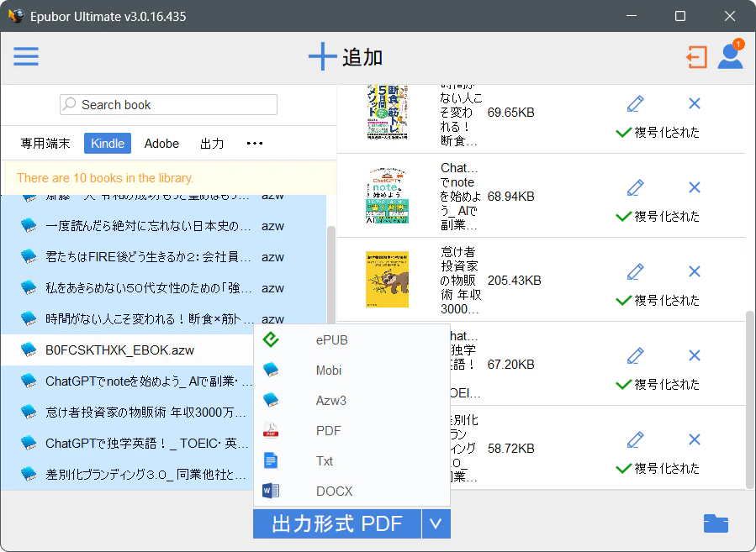Select book 時間がない人こそ変われる in library list
Viewport: 756px width, 552px height.
(x=163, y=319)
